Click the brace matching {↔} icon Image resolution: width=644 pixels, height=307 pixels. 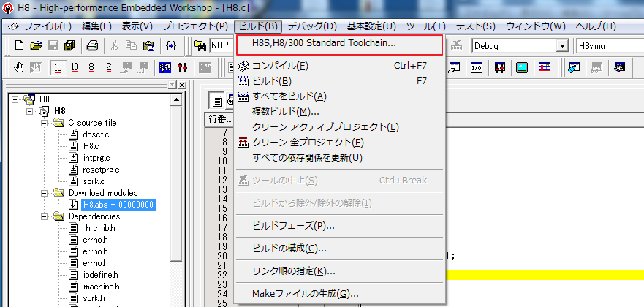(170, 45)
